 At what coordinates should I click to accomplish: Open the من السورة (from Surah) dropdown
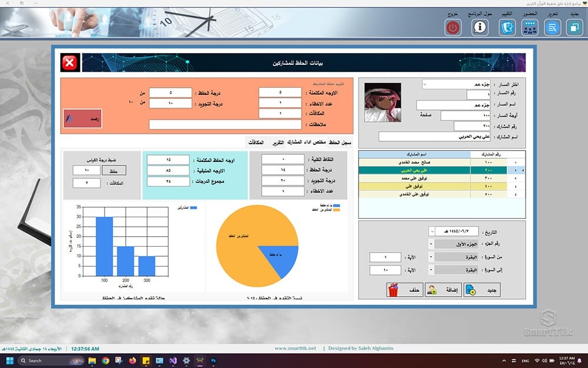432,257
